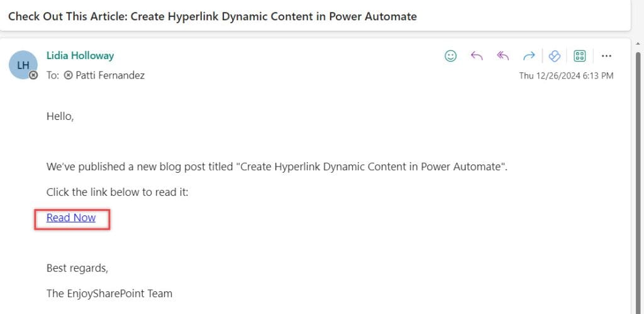644x314 pixels.
Task: Click the Thu 12/26/2024 6:13 PM timestamp
Action: [x=567, y=76]
